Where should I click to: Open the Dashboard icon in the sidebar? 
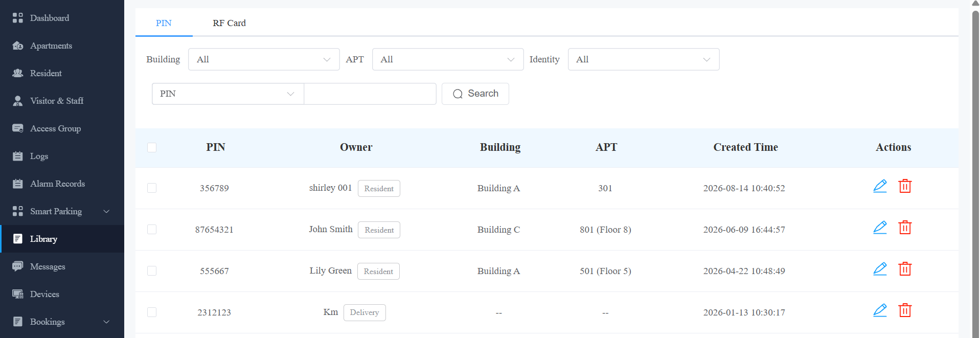click(x=18, y=18)
